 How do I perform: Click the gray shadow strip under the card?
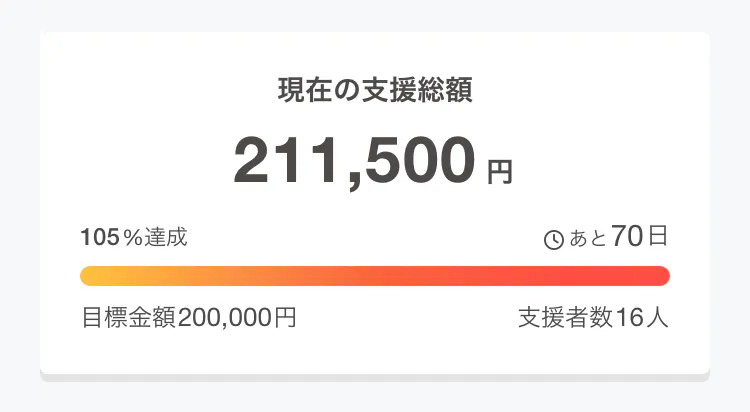(x=375, y=377)
